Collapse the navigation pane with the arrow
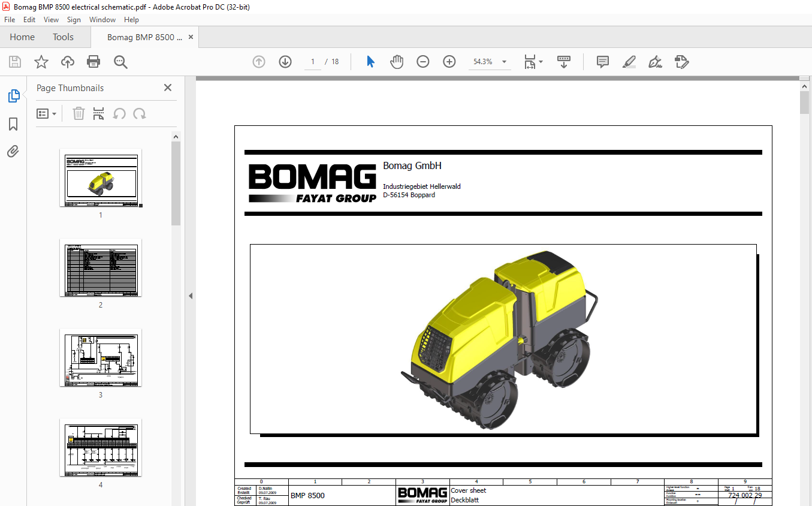Screen dimensions: 812x506 [191, 296]
